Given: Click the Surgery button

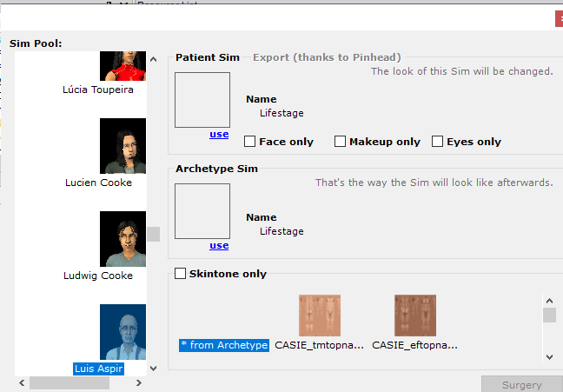Looking at the screenshot, I should click(x=522, y=384).
